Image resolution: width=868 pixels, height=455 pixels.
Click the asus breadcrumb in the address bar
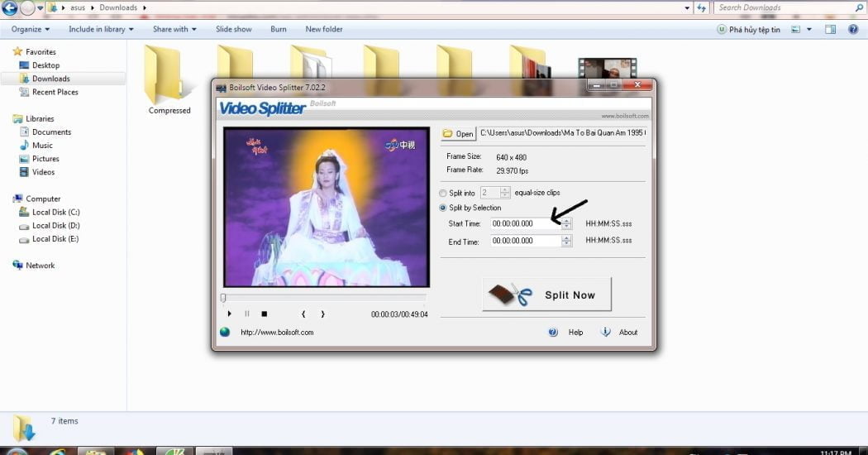point(78,7)
